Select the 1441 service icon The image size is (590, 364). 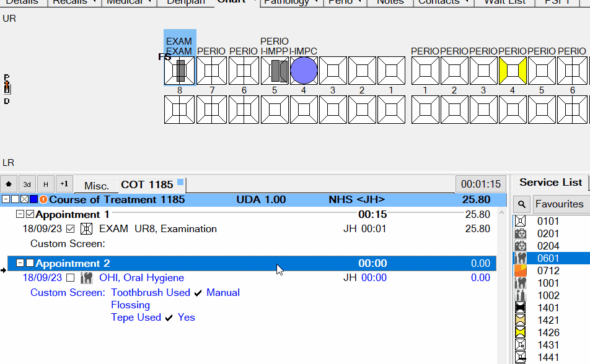pos(521,357)
